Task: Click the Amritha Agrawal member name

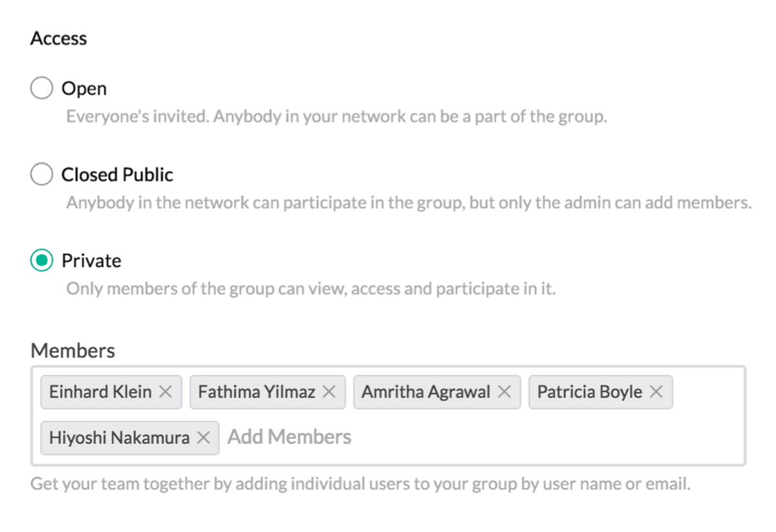Action: [426, 392]
